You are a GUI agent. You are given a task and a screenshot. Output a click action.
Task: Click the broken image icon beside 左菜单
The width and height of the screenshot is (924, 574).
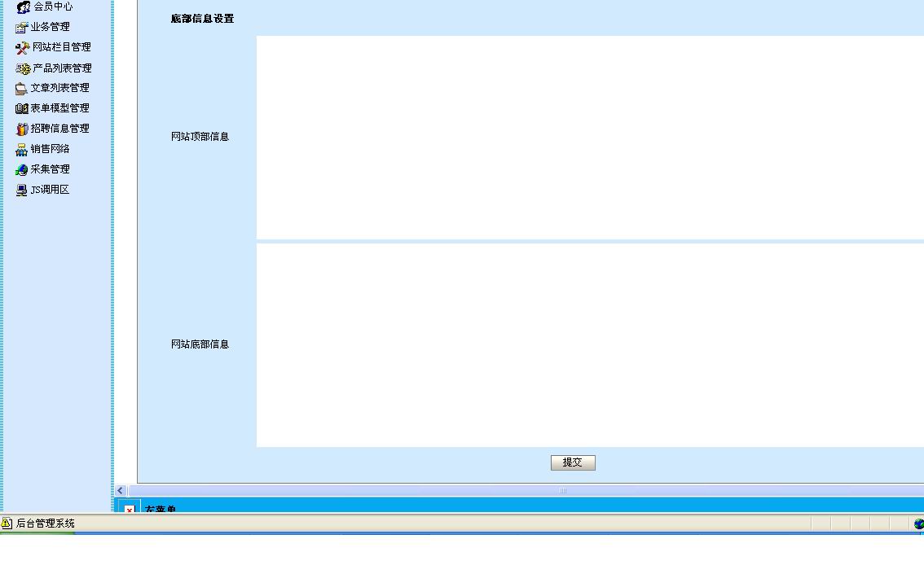click(130, 509)
